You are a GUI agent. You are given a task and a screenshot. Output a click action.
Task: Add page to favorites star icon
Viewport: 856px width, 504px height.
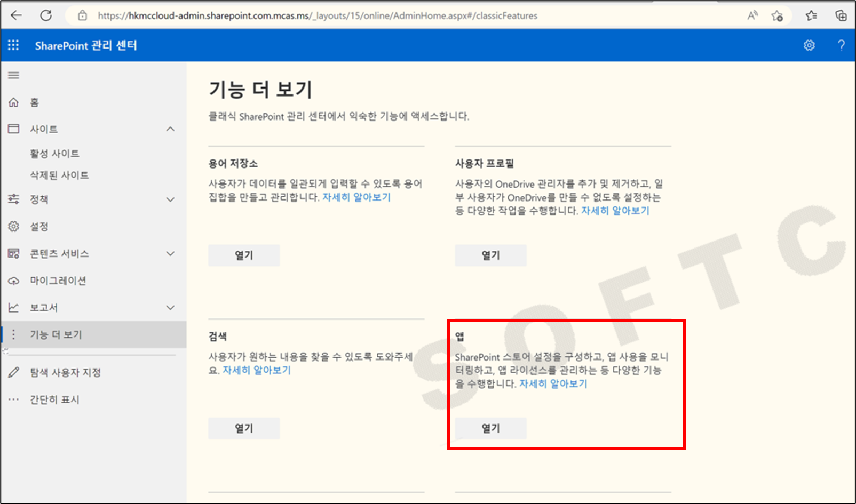tap(777, 15)
